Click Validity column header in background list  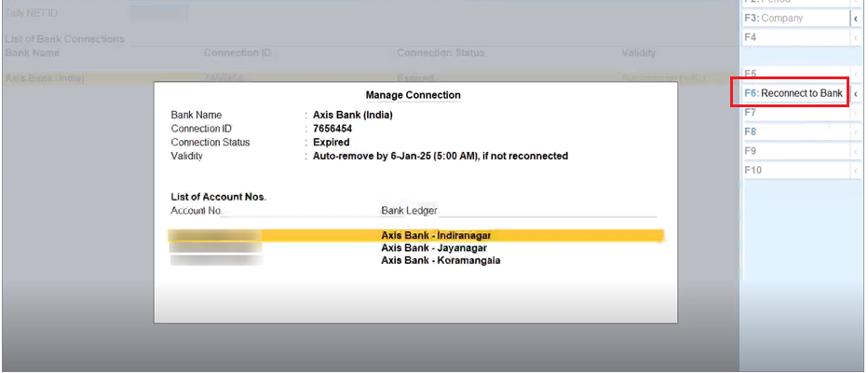click(639, 53)
